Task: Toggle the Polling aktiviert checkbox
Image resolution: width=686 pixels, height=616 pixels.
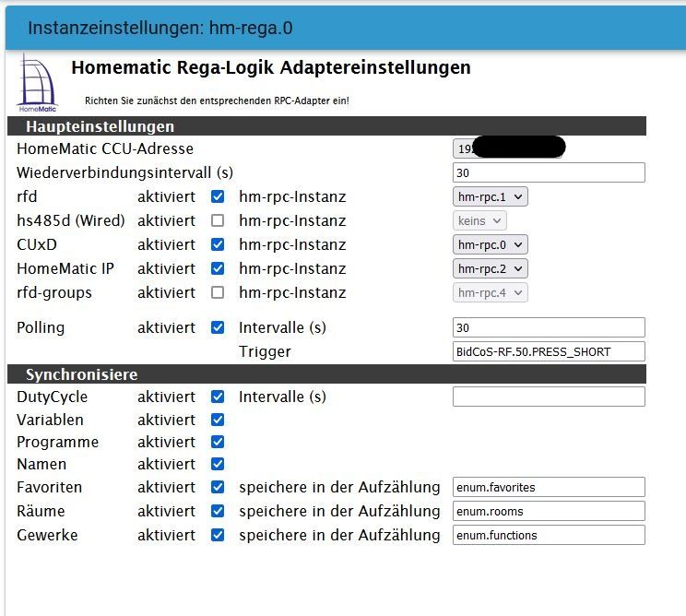Action: pyautogui.click(x=218, y=327)
